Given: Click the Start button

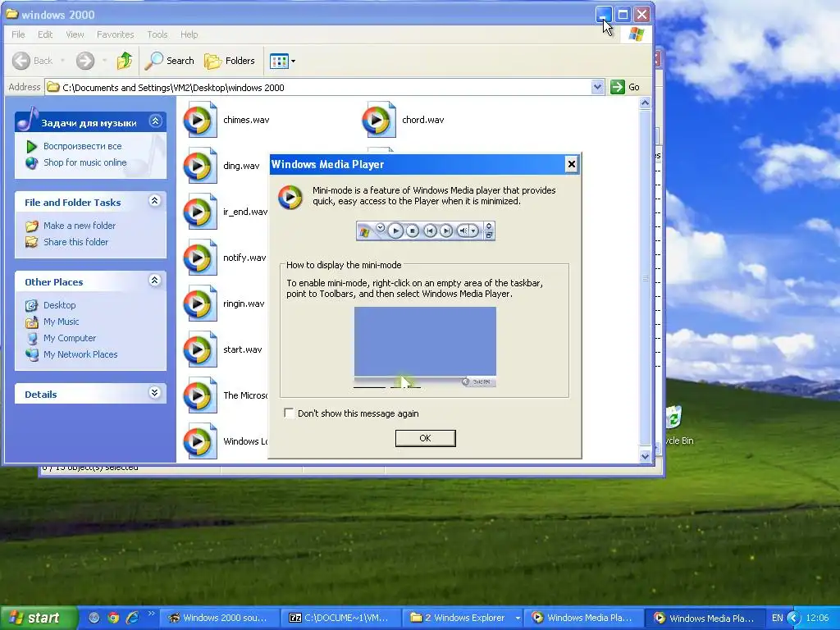Looking at the screenshot, I should pos(39,618).
